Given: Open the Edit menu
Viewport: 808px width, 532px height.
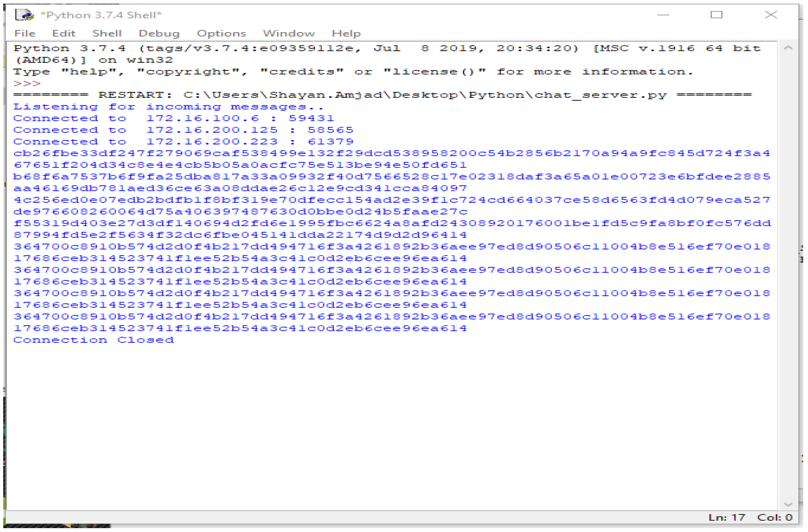Looking at the screenshot, I should coord(63,33).
